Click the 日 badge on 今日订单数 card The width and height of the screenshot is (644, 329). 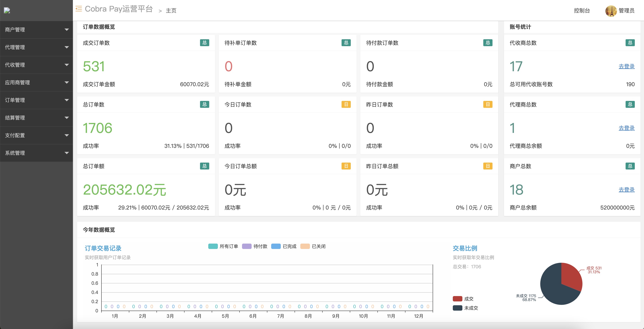(346, 104)
